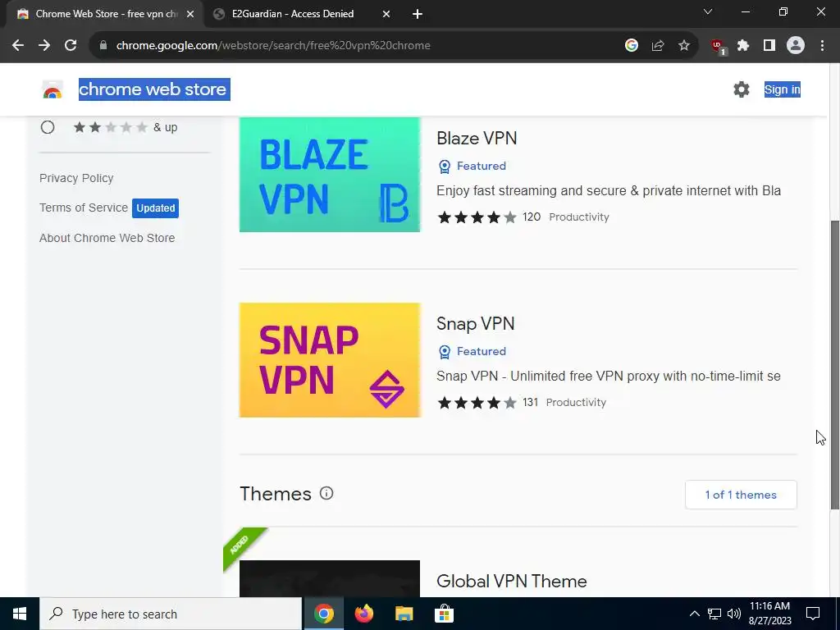840x630 pixels.
Task: Open About Chrome Web Store link
Action: (x=107, y=238)
